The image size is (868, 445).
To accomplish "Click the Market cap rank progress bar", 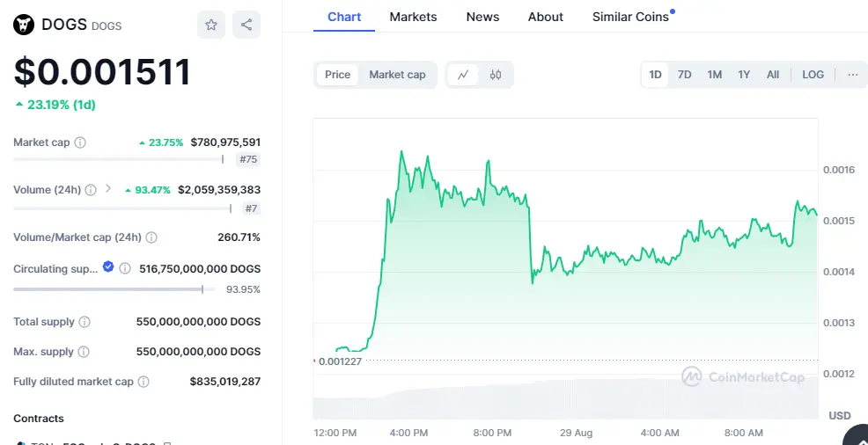I will 119,159.
